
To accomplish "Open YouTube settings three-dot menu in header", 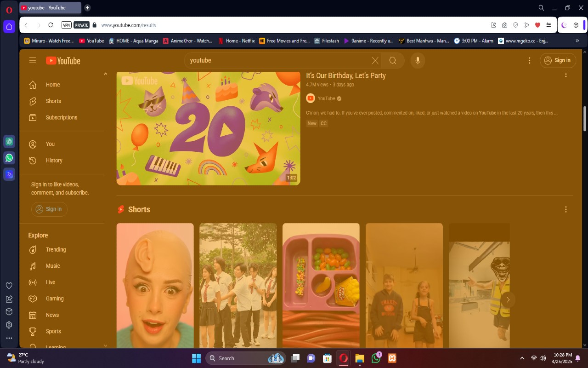I will click(x=530, y=60).
